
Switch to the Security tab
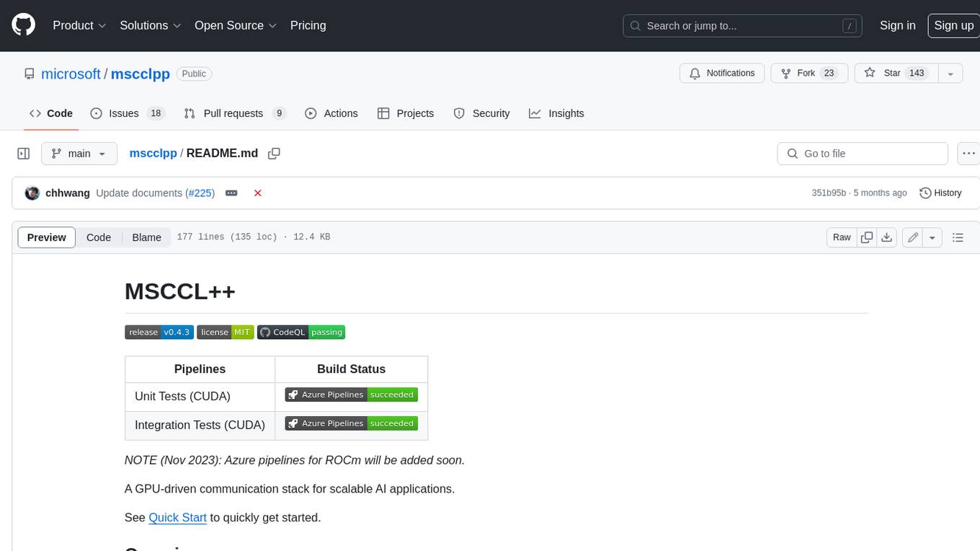click(481, 113)
